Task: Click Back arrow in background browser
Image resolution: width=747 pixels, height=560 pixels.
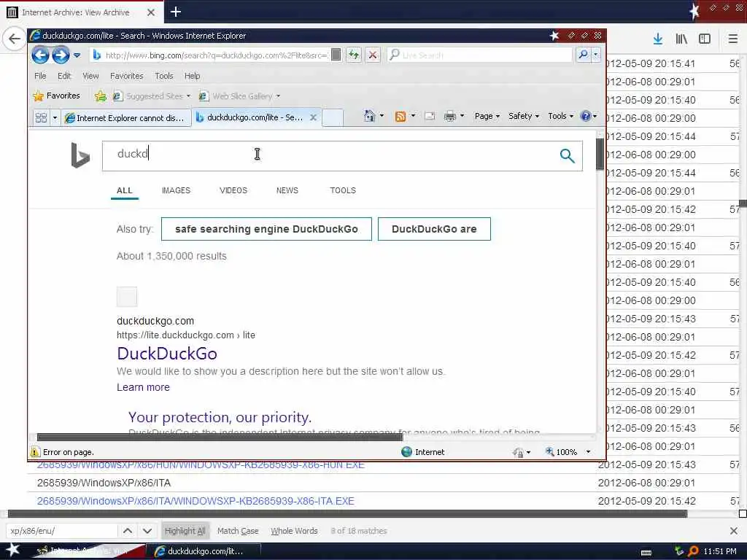Action: (x=14, y=39)
